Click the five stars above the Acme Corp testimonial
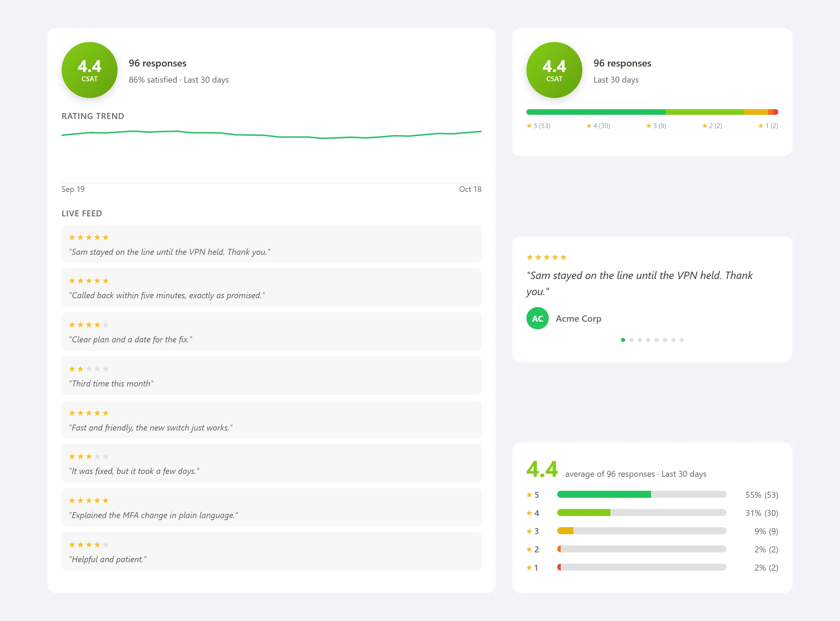 tap(546, 258)
